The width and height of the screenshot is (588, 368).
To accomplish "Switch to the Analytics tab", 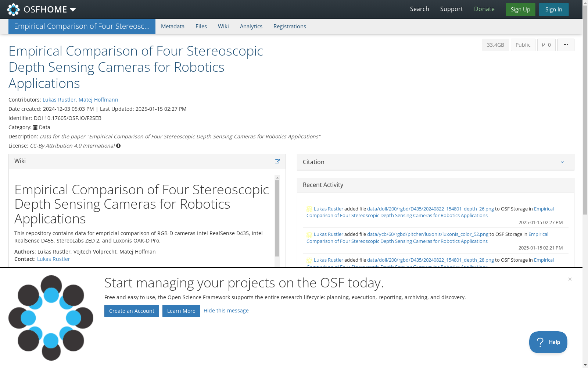I will tap(251, 26).
